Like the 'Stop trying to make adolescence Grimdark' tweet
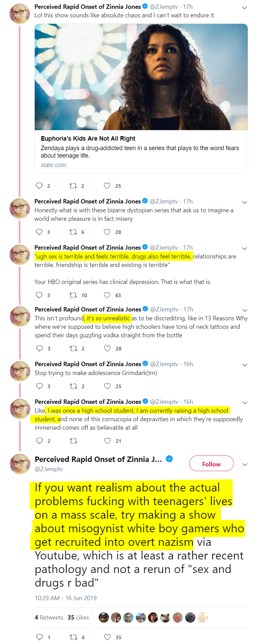 (107, 386)
